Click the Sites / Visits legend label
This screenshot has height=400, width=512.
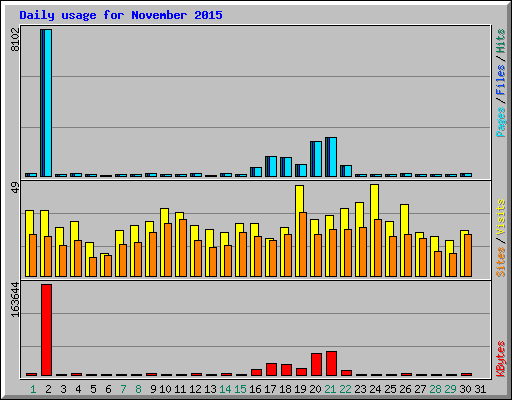501,238
